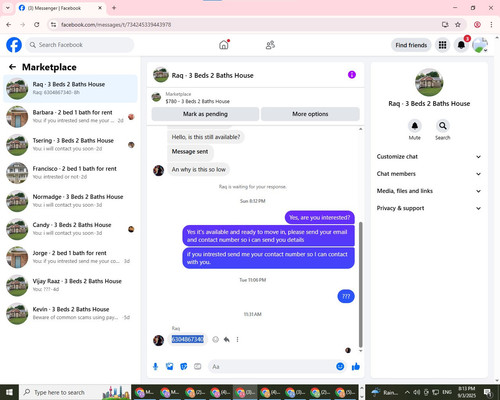Click Raq's avatar beside 'An why is this so low'
This screenshot has height=400, width=500.
(158, 170)
